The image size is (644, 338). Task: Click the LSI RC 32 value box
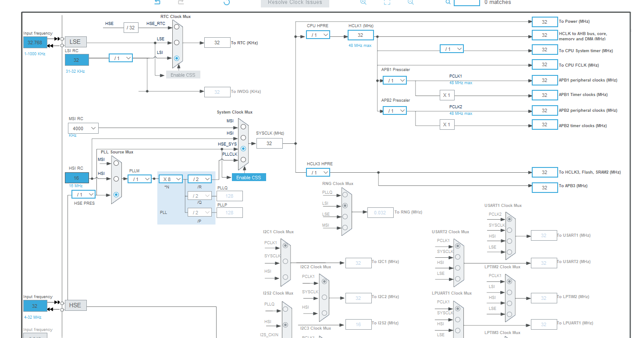pyautogui.click(x=77, y=60)
